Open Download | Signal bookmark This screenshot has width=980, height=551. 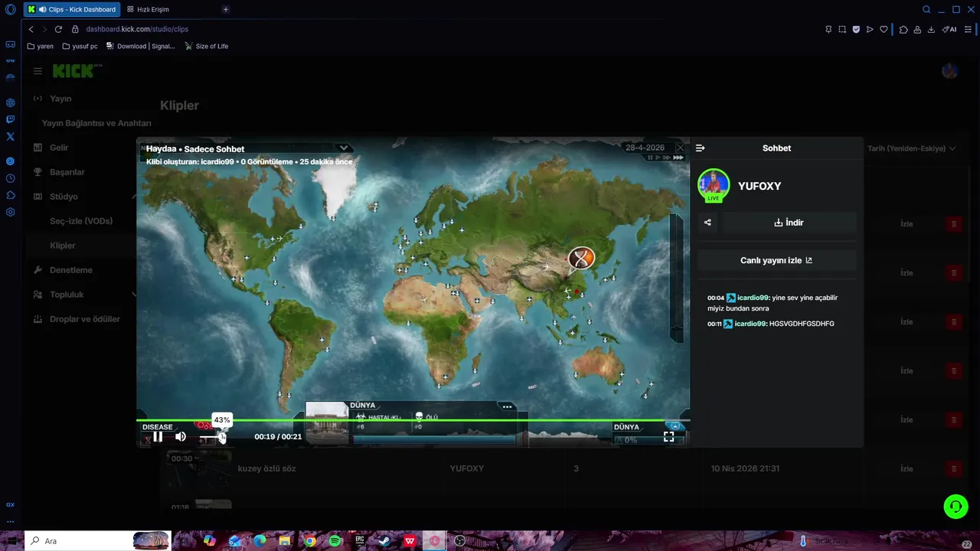pos(141,46)
